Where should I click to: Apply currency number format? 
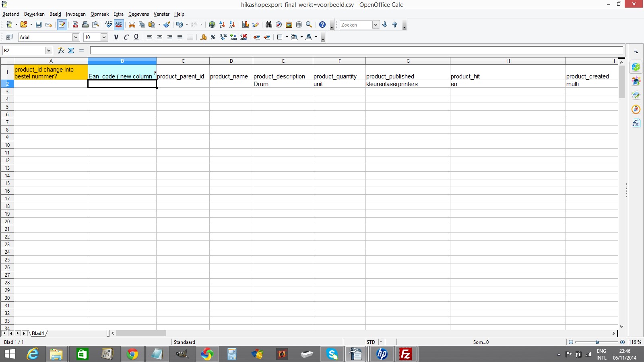click(x=203, y=37)
